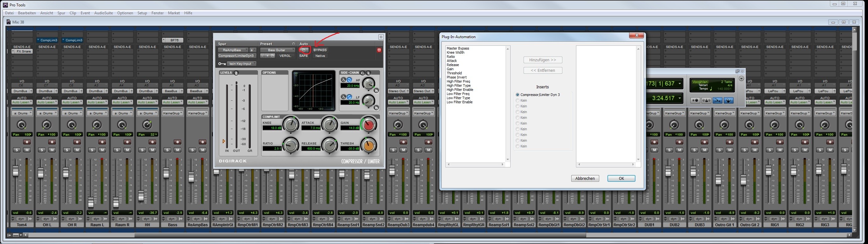This screenshot has height=244, width=868.
Task: Click the key icon beside kein Key-Input
Action: point(222,64)
